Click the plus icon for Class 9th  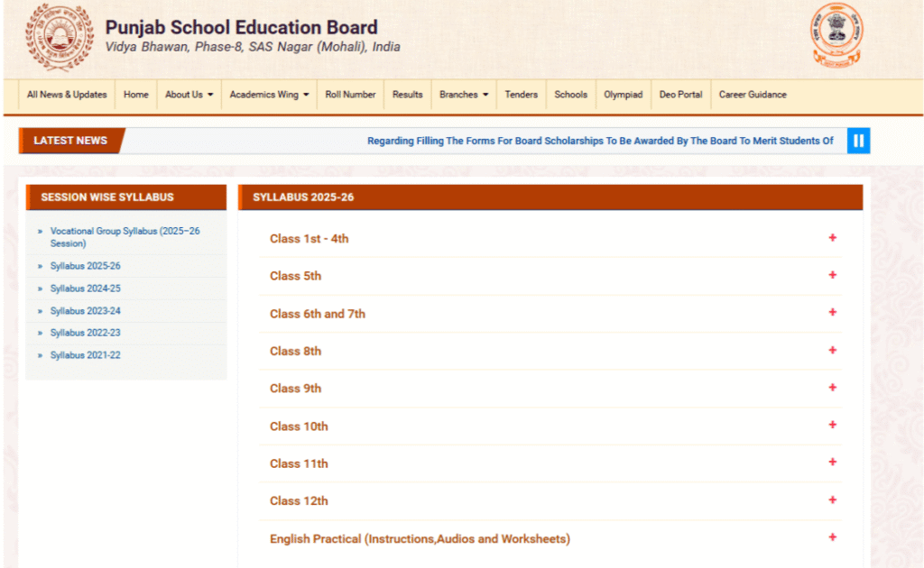point(832,388)
